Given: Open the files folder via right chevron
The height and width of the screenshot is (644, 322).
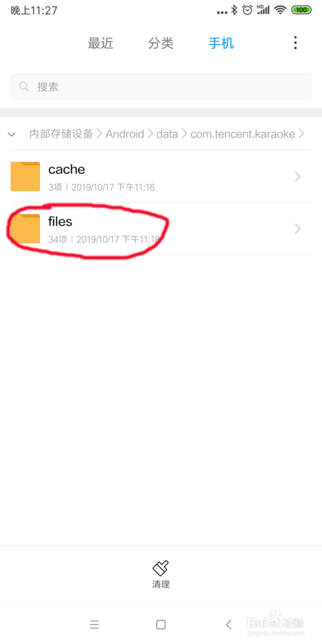Looking at the screenshot, I should (x=298, y=229).
